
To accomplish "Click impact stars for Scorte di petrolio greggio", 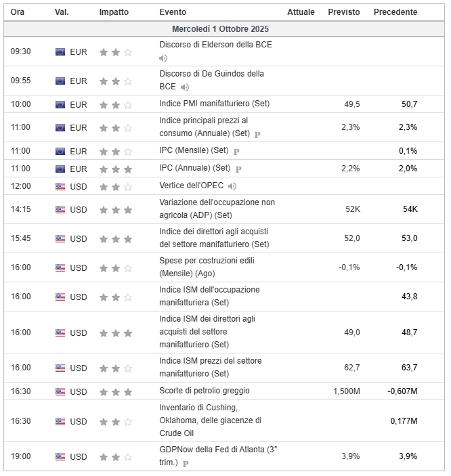I will tap(115, 391).
